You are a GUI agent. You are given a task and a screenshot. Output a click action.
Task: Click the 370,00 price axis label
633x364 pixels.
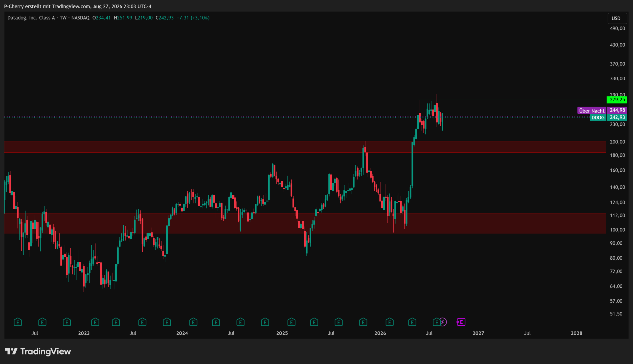click(617, 64)
